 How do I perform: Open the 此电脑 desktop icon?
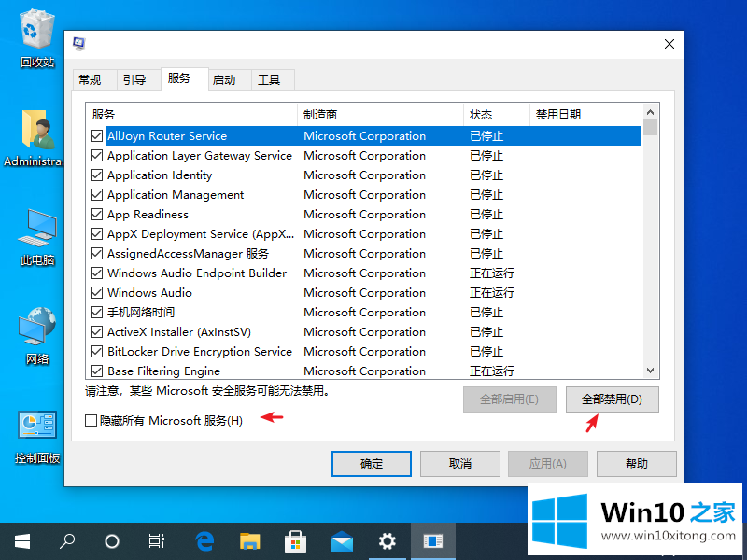click(37, 237)
